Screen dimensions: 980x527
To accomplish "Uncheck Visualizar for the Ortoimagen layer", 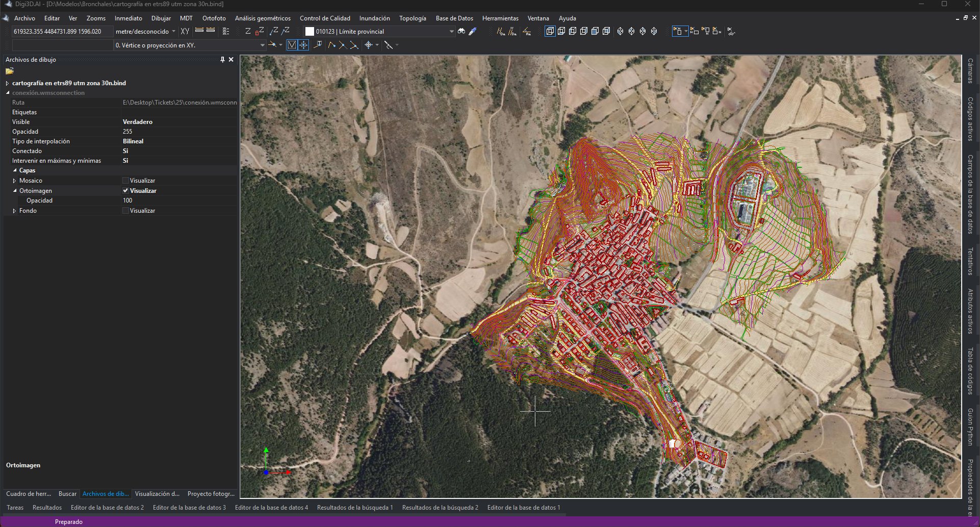I will tap(125, 191).
